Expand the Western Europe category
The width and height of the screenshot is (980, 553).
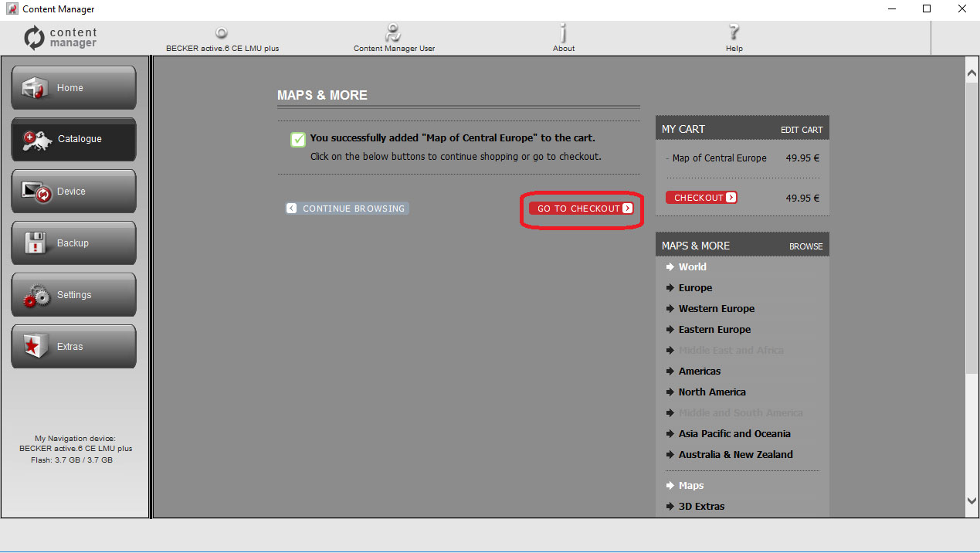point(716,309)
